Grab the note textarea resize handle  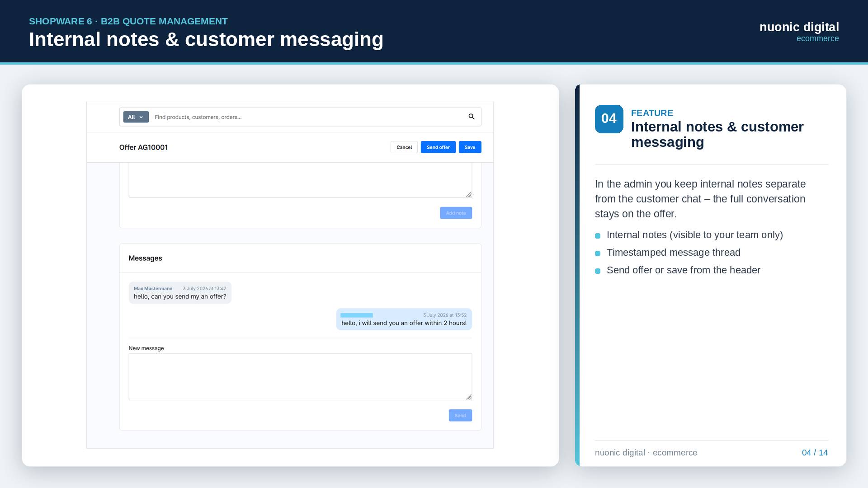coord(469,194)
